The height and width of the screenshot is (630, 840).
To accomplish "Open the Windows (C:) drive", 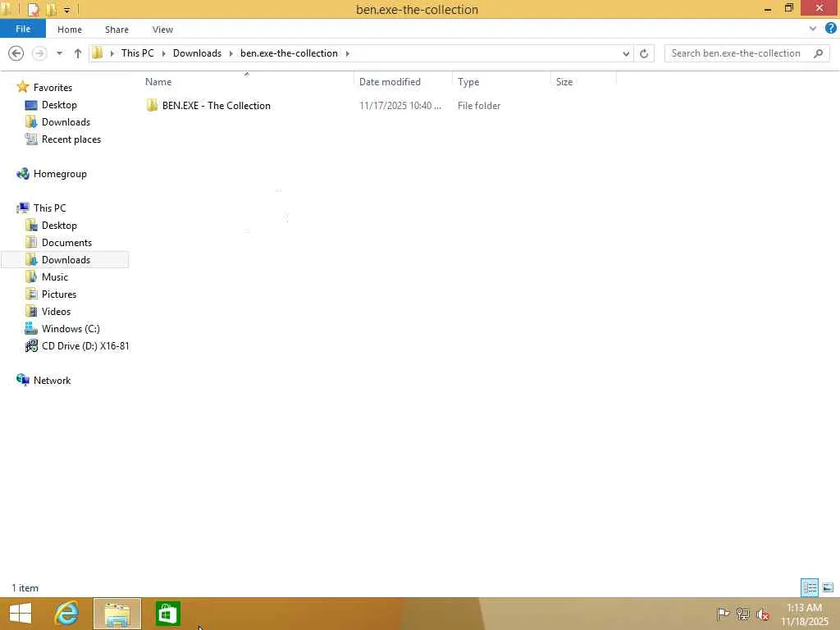I will (71, 328).
